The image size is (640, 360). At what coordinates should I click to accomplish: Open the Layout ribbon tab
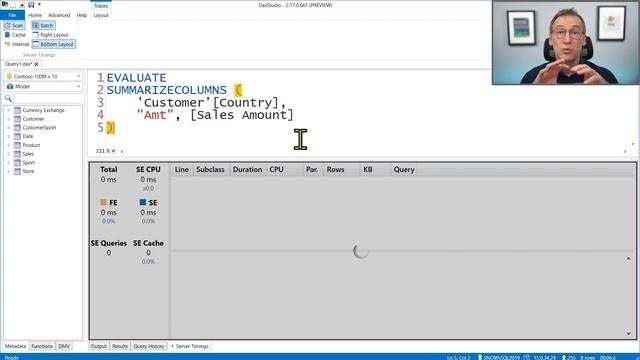pos(101,15)
